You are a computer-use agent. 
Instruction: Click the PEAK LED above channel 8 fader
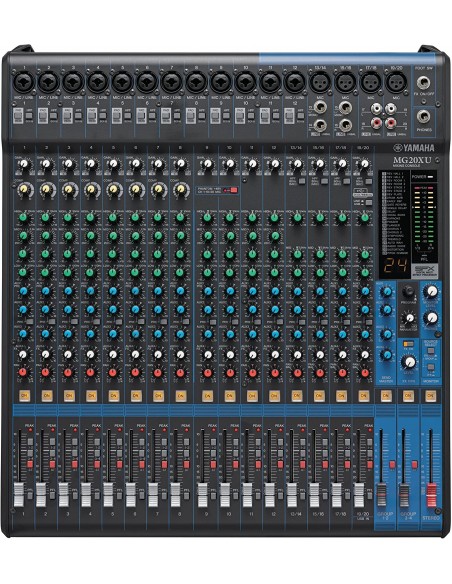pyautogui.click(x=187, y=430)
